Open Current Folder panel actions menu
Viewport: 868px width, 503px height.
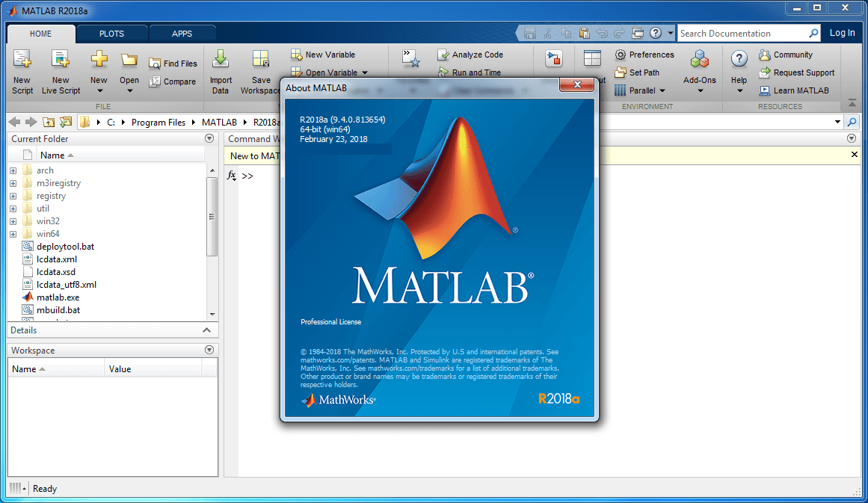coord(209,138)
